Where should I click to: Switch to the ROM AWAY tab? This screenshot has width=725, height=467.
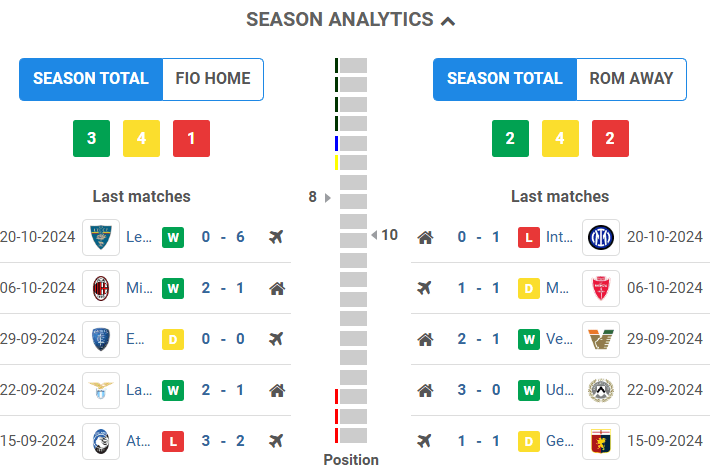(x=631, y=79)
